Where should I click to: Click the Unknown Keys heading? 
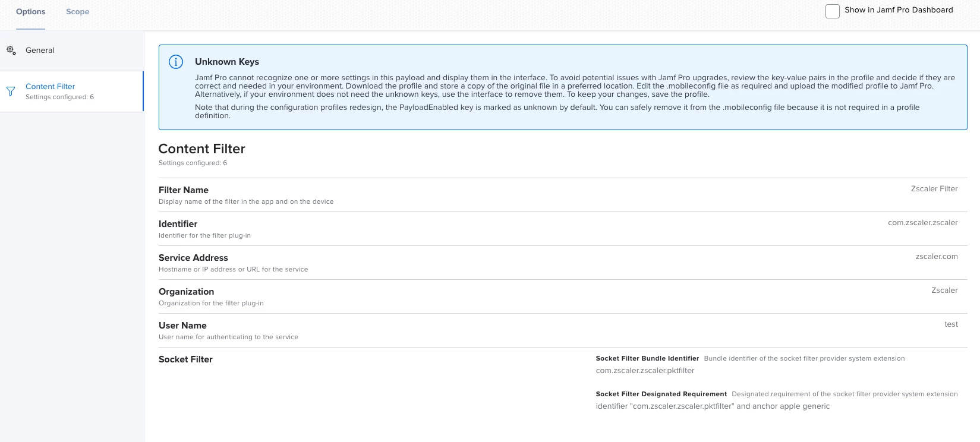pos(227,62)
